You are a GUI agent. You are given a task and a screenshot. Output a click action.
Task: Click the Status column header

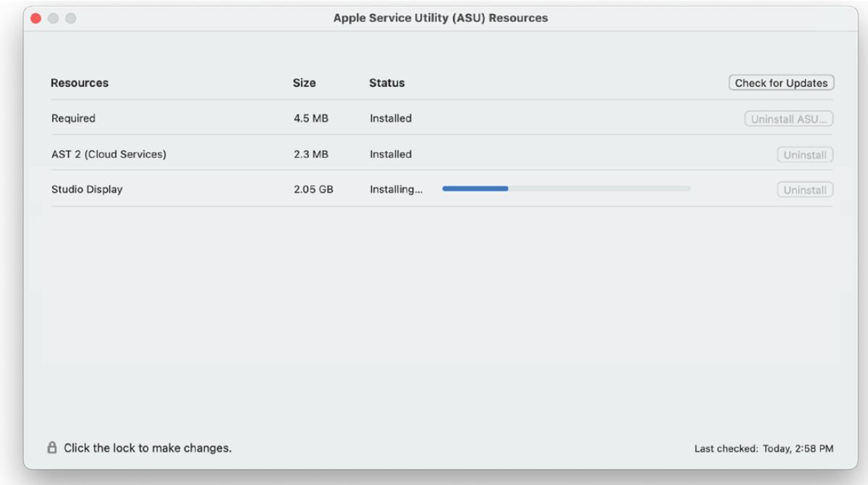tap(387, 83)
